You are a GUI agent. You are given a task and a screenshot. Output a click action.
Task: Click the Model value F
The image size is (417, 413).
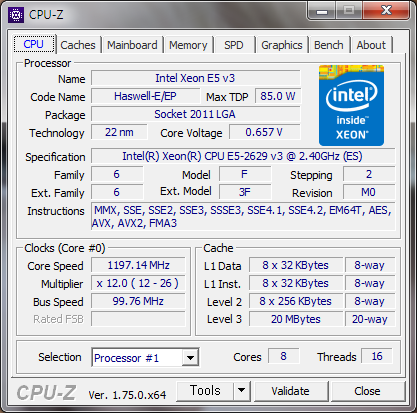(x=245, y=174)
